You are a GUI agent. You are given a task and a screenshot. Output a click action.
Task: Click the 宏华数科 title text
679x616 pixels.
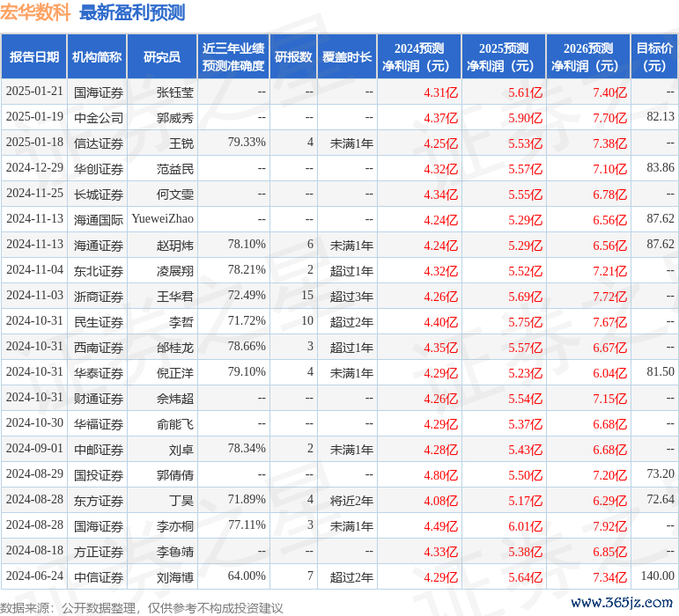(x=35, y=12)
